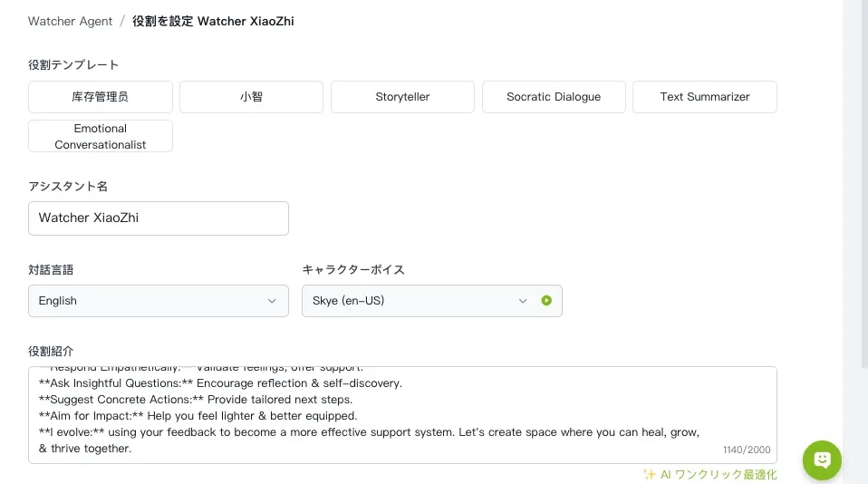Click the 役割紹介 label
868x484 pixels.
pos(51,351)
